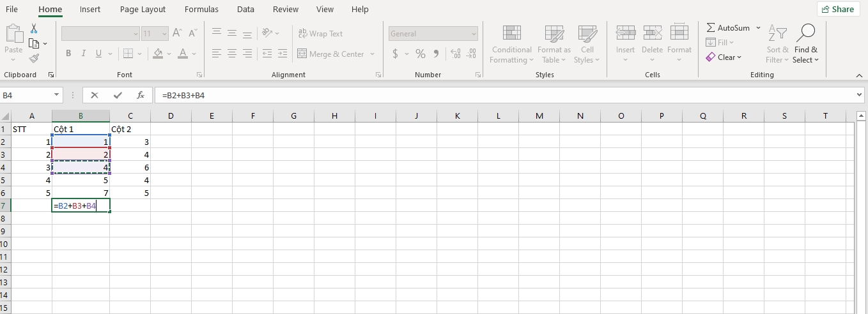Decrease font size with the smaller A
This screenshot has width=868, height=314.
pyautogui.click(x=192, y=33)
